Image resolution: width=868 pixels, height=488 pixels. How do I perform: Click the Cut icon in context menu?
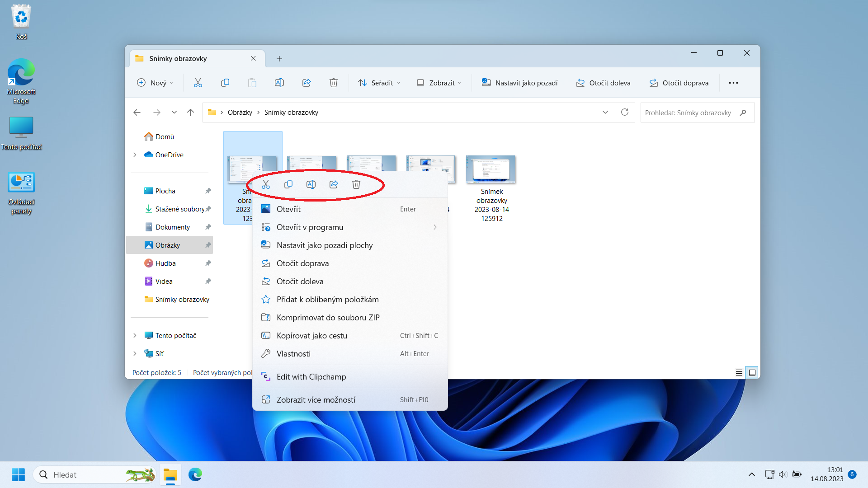coord(266,184)
